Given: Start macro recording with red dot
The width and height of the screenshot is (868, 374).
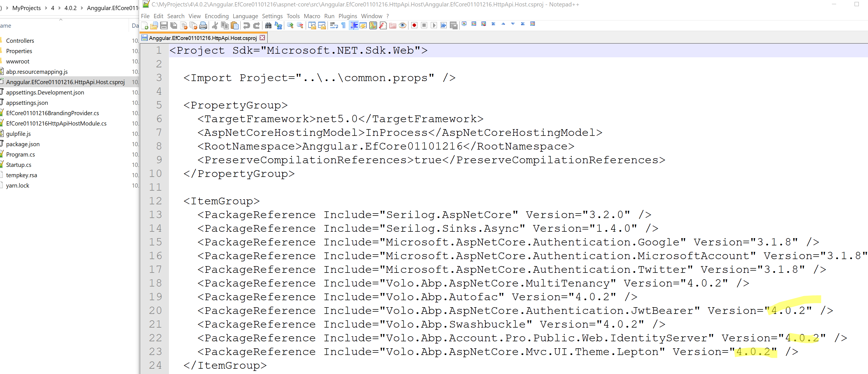Looking at the screenshot, I should [414, 26].
